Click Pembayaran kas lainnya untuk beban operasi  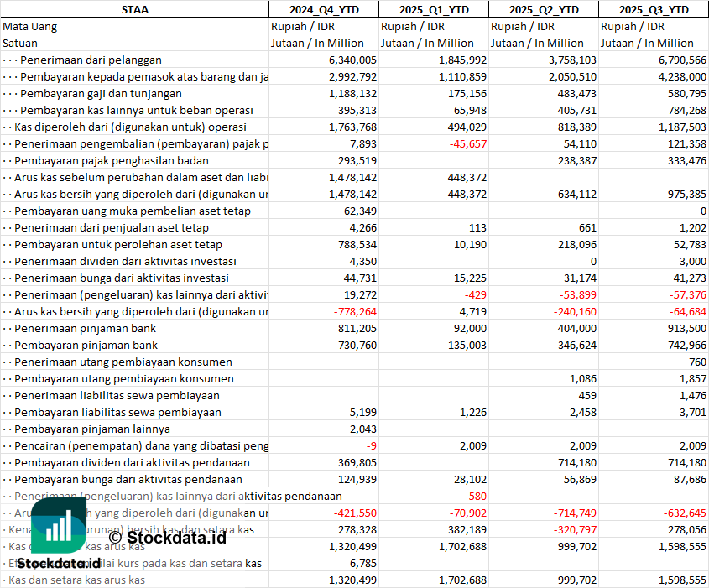[137, 110]
